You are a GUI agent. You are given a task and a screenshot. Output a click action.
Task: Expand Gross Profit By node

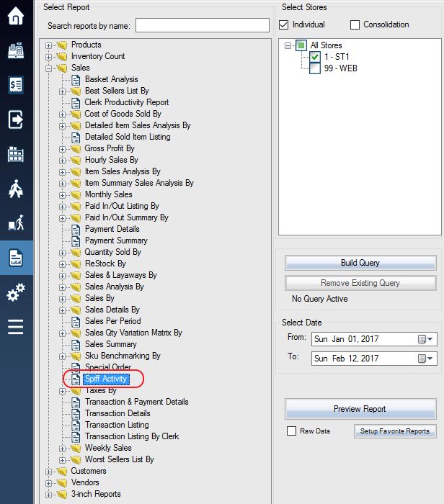click(x=63, y=149)
